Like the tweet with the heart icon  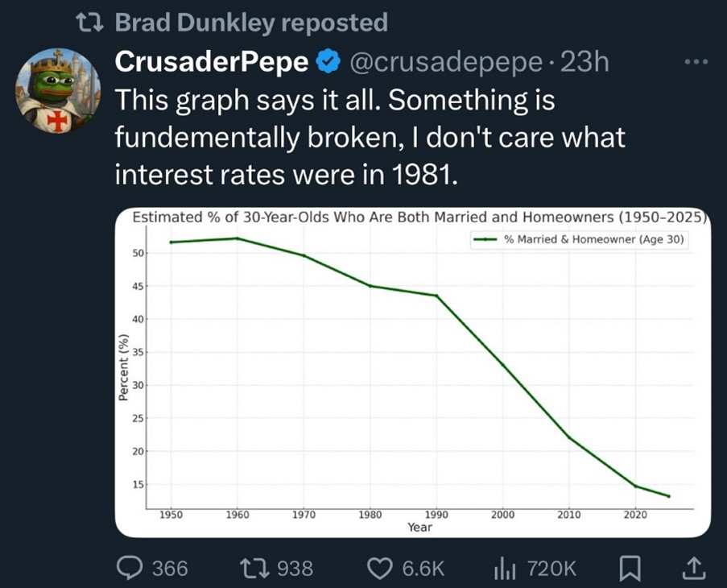[x=379, y=568]
